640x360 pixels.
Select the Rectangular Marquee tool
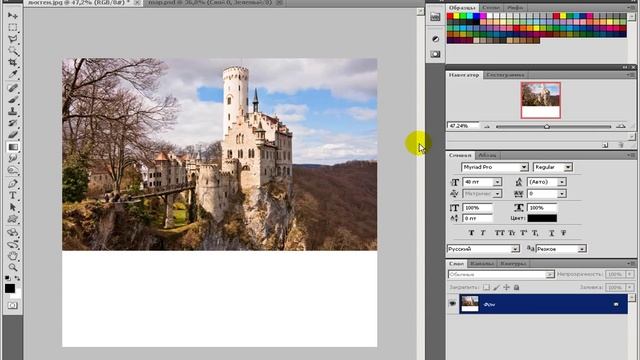[x=13, y=27]
